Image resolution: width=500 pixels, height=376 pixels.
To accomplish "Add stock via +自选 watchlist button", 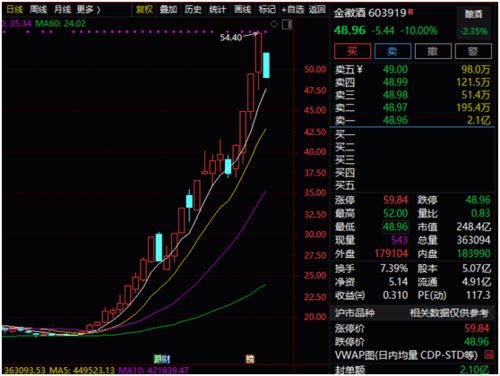I will [x=293, y=9].
